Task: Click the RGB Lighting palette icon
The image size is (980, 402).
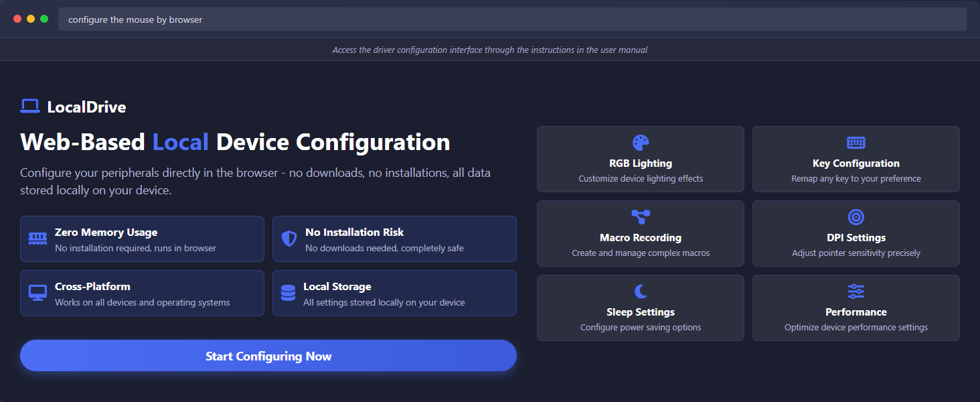Action: point(641,143)
